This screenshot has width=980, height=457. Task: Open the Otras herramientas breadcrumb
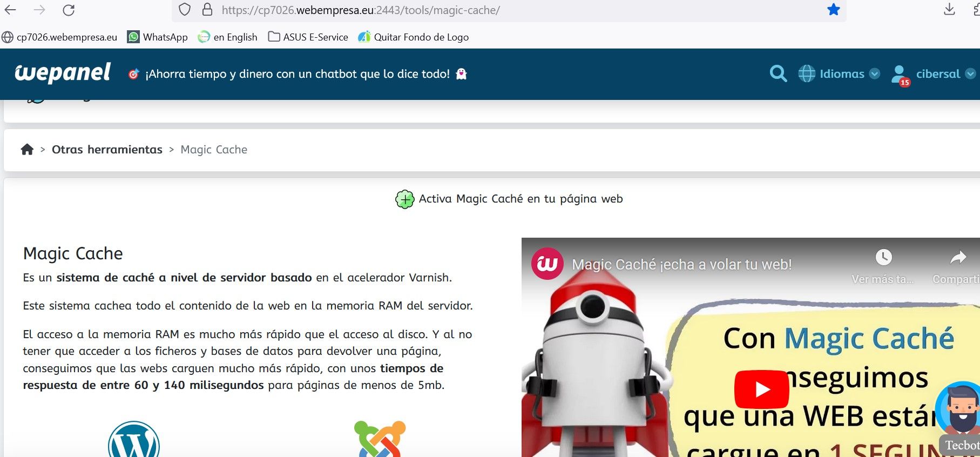pyautogui.click(x=107, y=150)
